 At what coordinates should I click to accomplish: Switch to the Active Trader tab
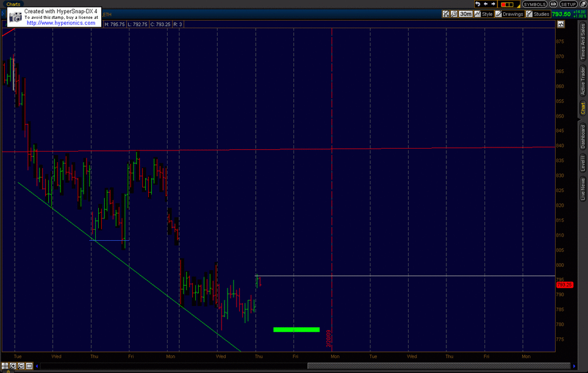pos(583,80)
